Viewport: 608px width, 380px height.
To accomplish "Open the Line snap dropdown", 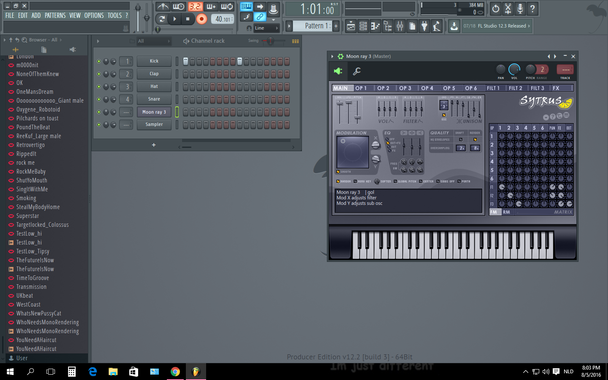I will point(266,28).
